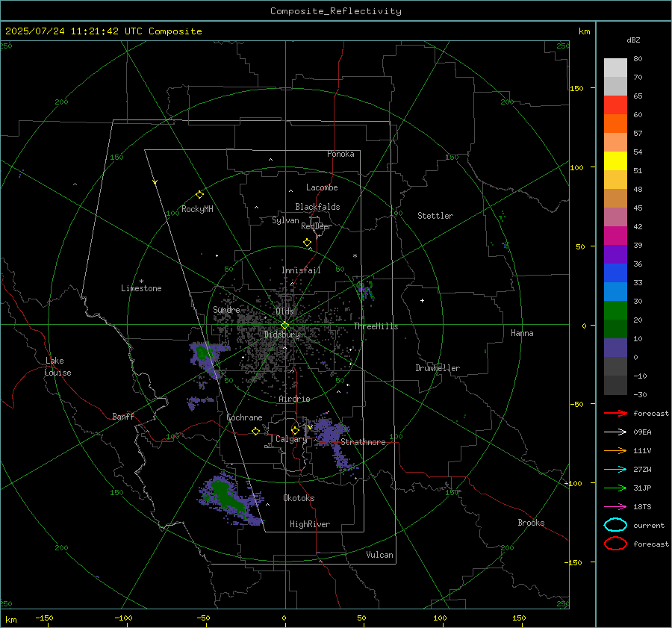
Task: Click the magenta 18TS arrow legend icon
Action: (x=615, y=507)
